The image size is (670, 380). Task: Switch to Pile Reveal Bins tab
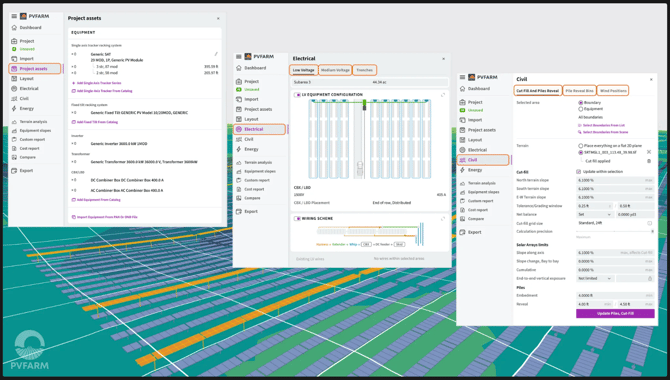click(579, 91)
